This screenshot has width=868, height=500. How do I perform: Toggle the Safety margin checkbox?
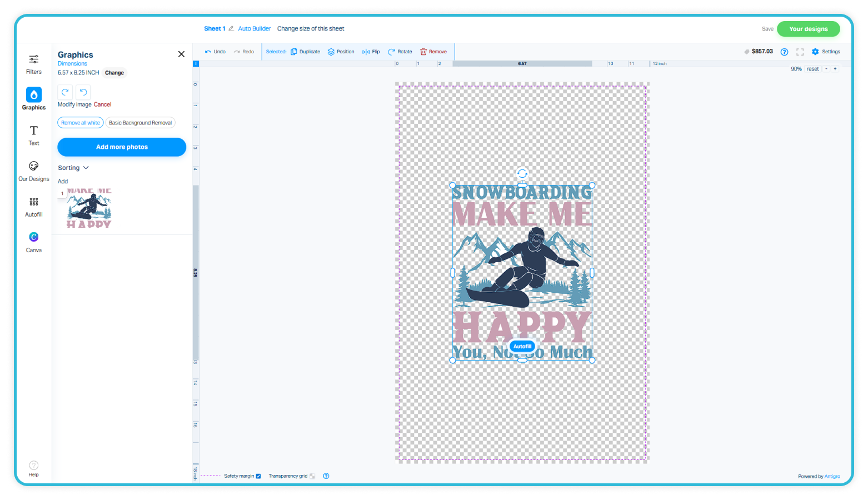coord(258,476)
